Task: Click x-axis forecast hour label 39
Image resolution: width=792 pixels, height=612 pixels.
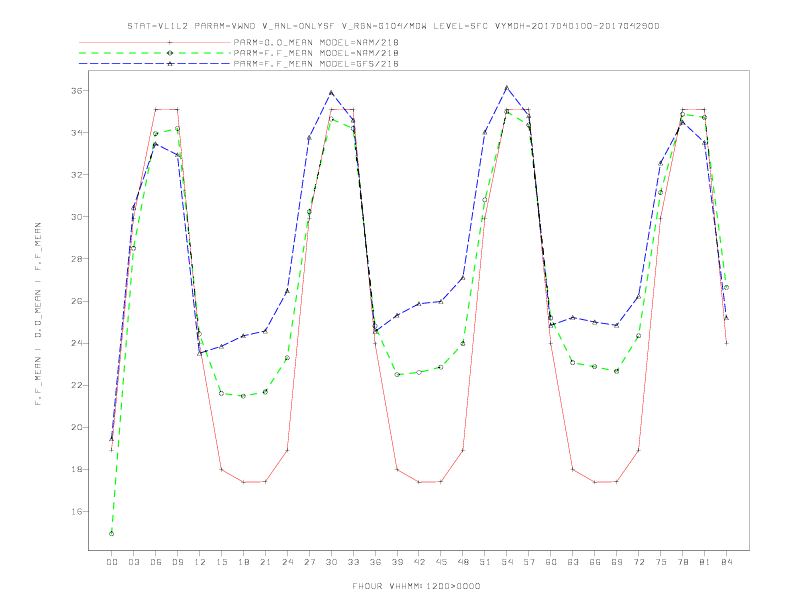Action: coord(397,562)
